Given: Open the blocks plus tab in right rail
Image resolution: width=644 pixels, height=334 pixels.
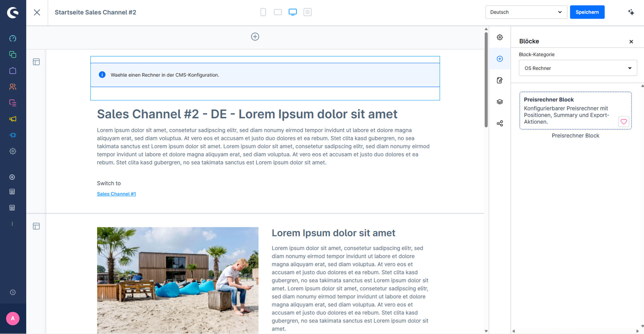Looking at the screenshot, I should click(500, 59).
